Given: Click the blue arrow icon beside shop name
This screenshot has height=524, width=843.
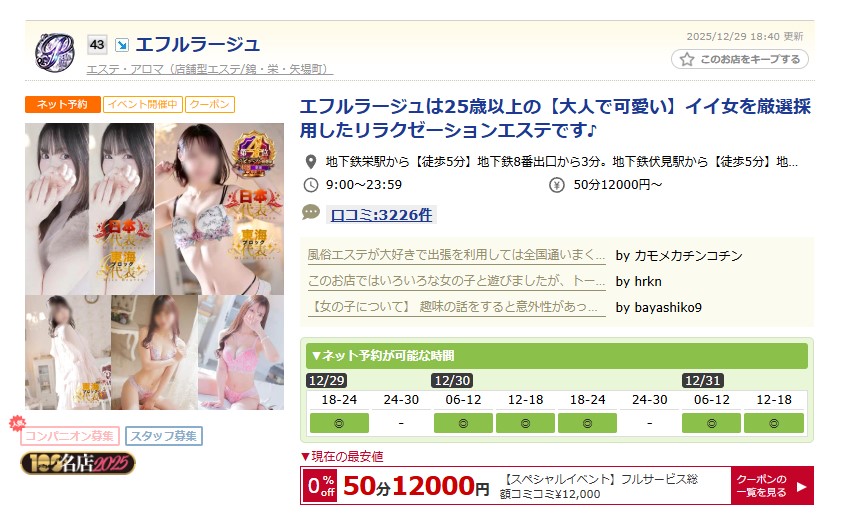Looking at the screenshot, I should click(122, 45).
